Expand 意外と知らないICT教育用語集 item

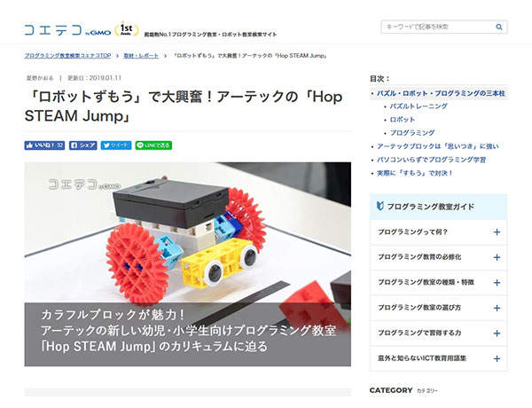(438, 358)
